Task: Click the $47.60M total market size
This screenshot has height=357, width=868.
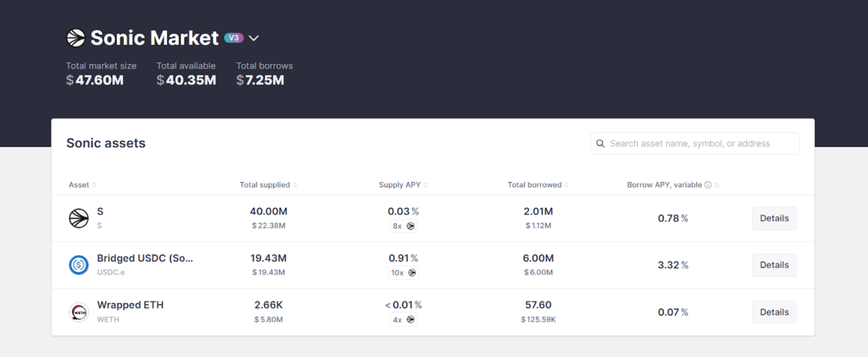Action: point(95,80)
